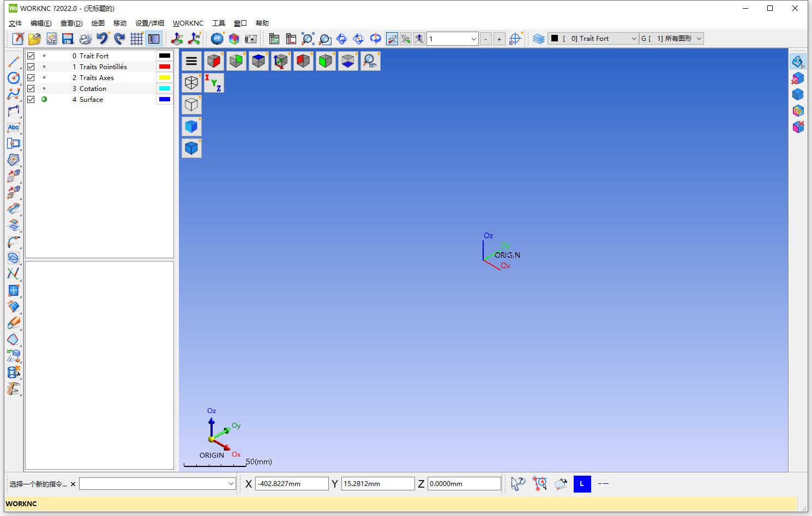Open the 查看(D) menu
This screenshot has width=812, height=516.
coord(71,23)
